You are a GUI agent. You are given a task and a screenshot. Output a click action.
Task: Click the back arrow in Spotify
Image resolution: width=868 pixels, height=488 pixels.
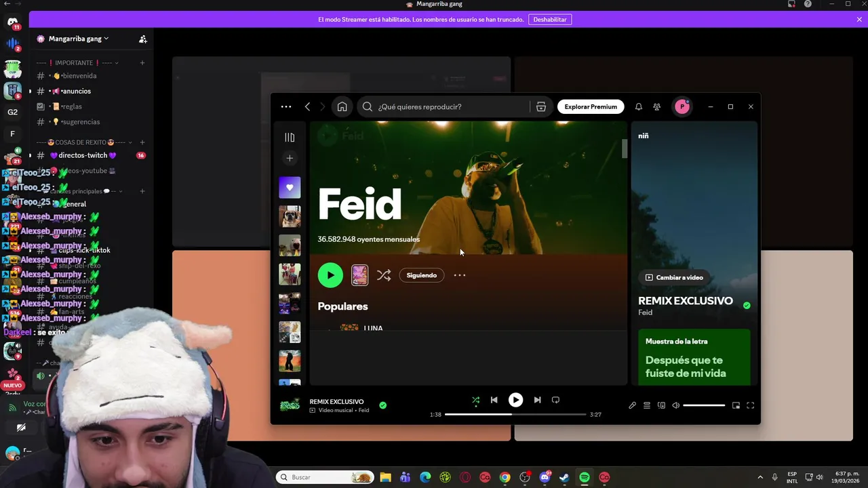coord(307,106)
